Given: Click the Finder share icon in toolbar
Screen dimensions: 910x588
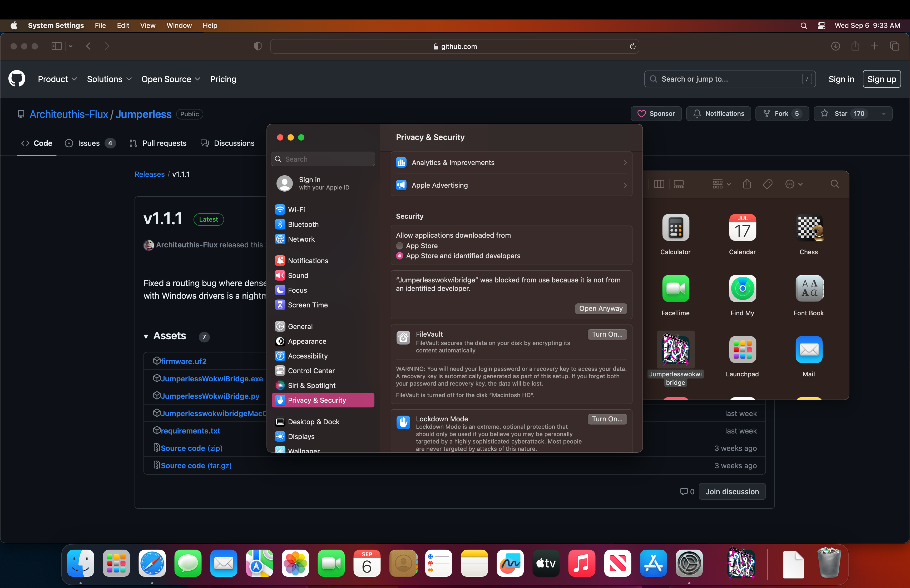Looking at the screenshot, I should click(746, 185).
